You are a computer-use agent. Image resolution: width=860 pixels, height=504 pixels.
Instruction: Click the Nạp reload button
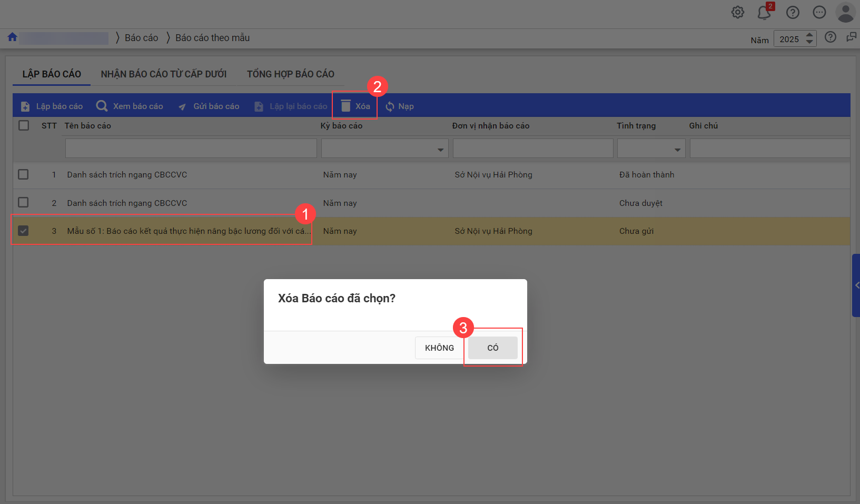click(x=400, y=106)
